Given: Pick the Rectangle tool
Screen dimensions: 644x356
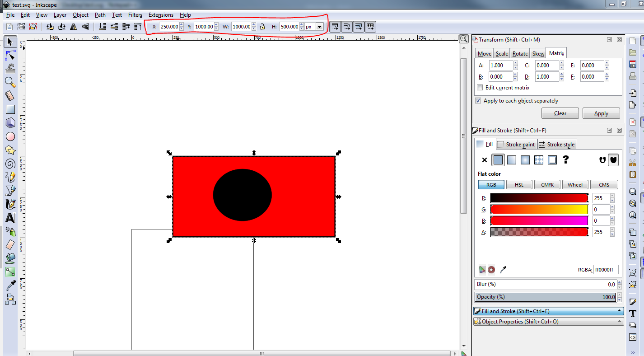Looking at the screenshot, I should (x=10, y=109).
